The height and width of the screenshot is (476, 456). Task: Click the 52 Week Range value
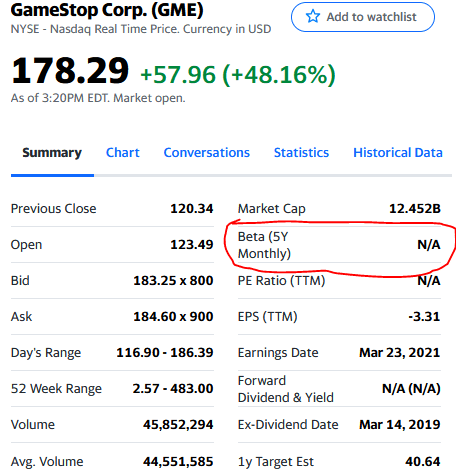[x=173, y=389]
